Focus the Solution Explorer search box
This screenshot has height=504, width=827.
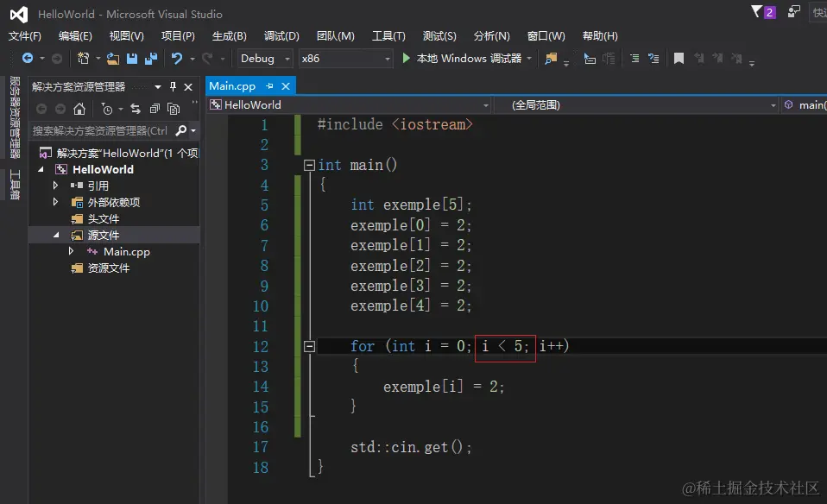[x=100, y=130]
